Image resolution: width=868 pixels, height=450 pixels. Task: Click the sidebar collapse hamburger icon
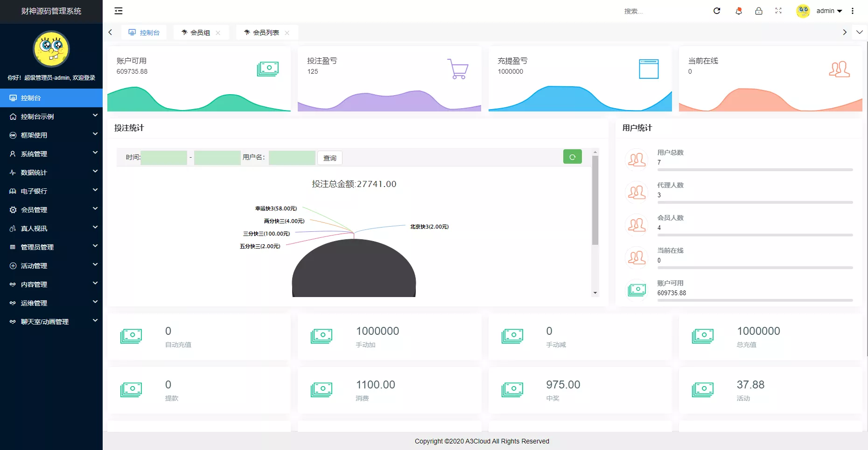[119, 11]
